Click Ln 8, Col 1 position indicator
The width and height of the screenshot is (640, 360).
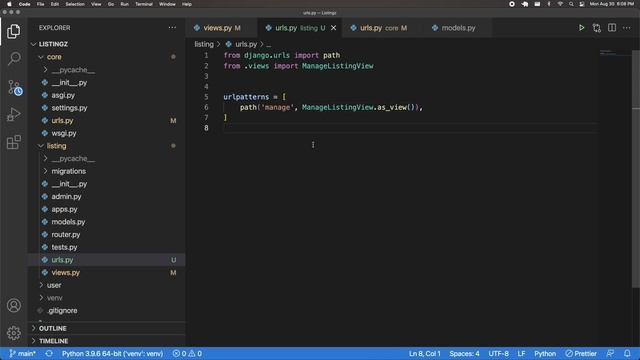click(x=424, y=353)
